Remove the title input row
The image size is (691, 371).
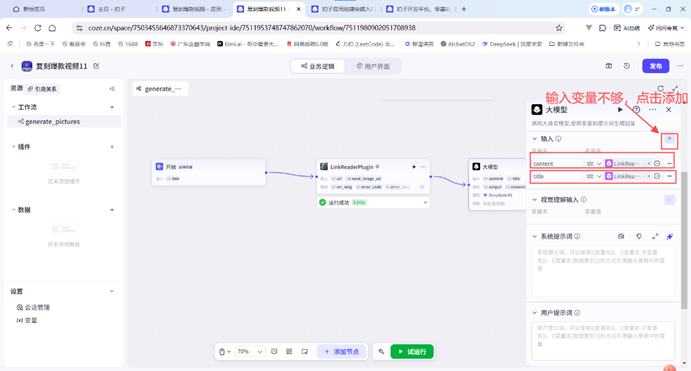coord(669,176)
